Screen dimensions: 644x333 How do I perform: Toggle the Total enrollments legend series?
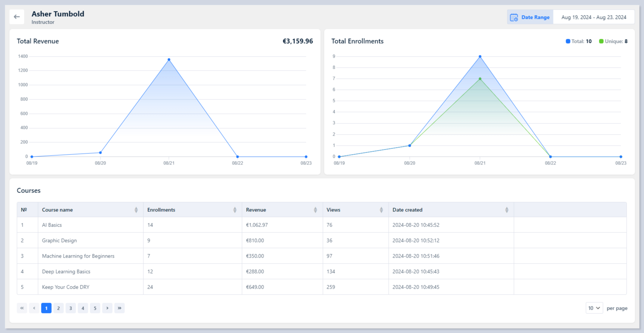pos(578,41)
